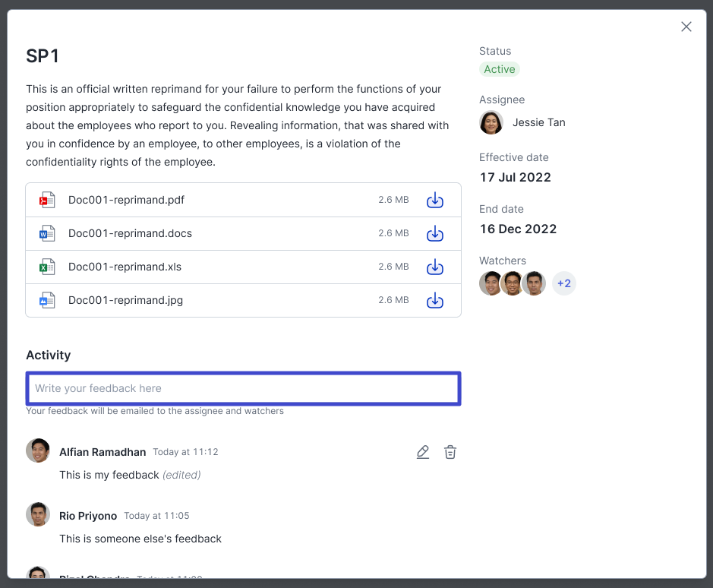Image resolution: width=713 pixels, height=588 pixels.
Task: Delete Alfian Ramadhan's feedback with trash icon
Action: pyautogui.click(x=450, y=452)
